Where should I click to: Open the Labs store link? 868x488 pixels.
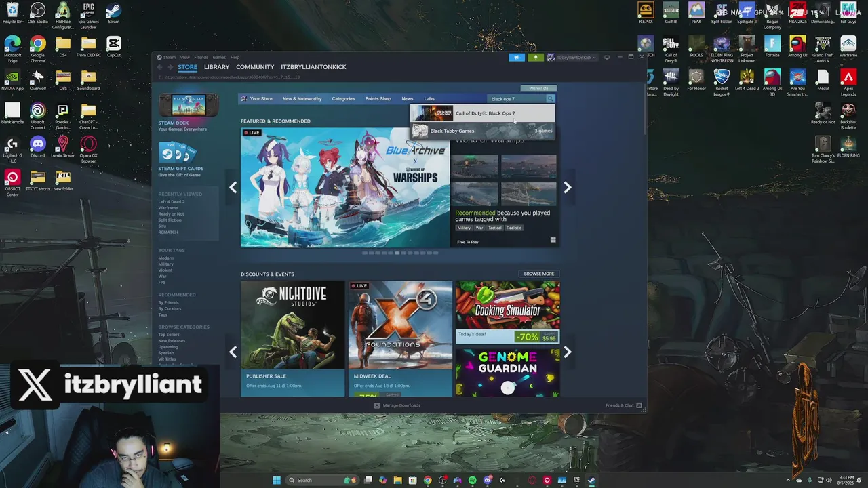point(429,99)
